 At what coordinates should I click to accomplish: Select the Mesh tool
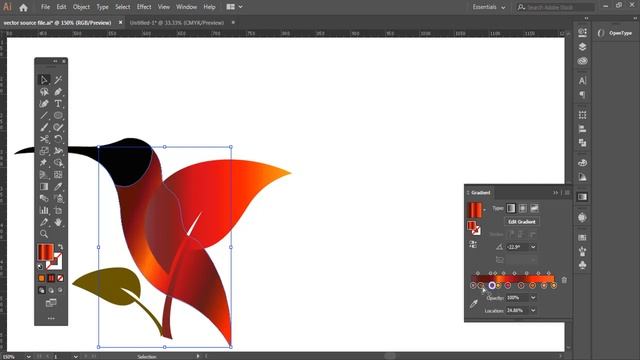58,175
